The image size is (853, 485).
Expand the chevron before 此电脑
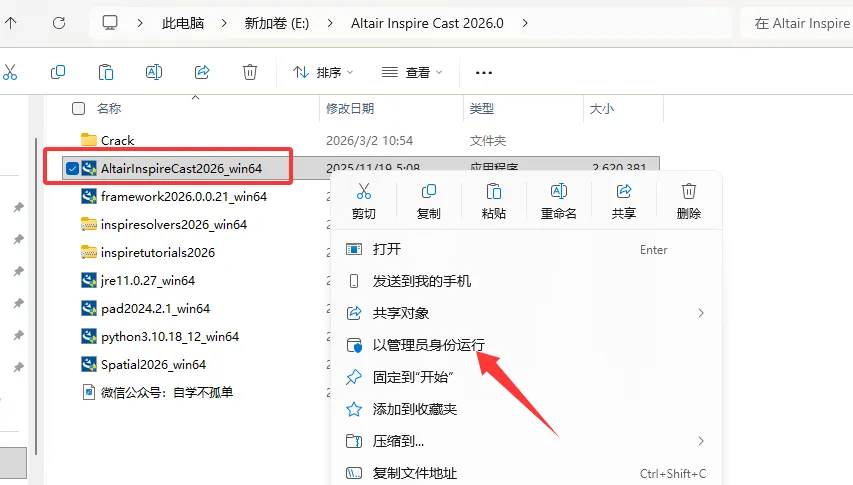pos(140,23)
